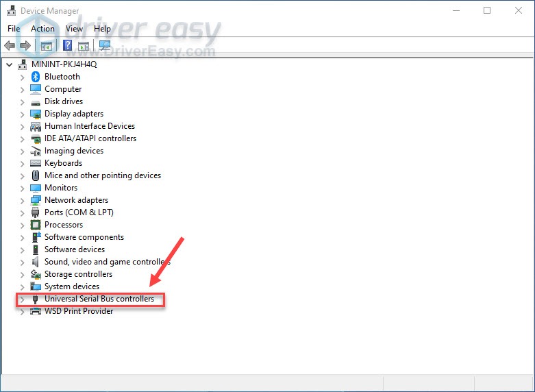Image resolution: width=535 pixels, height=392 pixels.
Task: Click the Forward arrow toolbar icon
Action: coord(25,45)
